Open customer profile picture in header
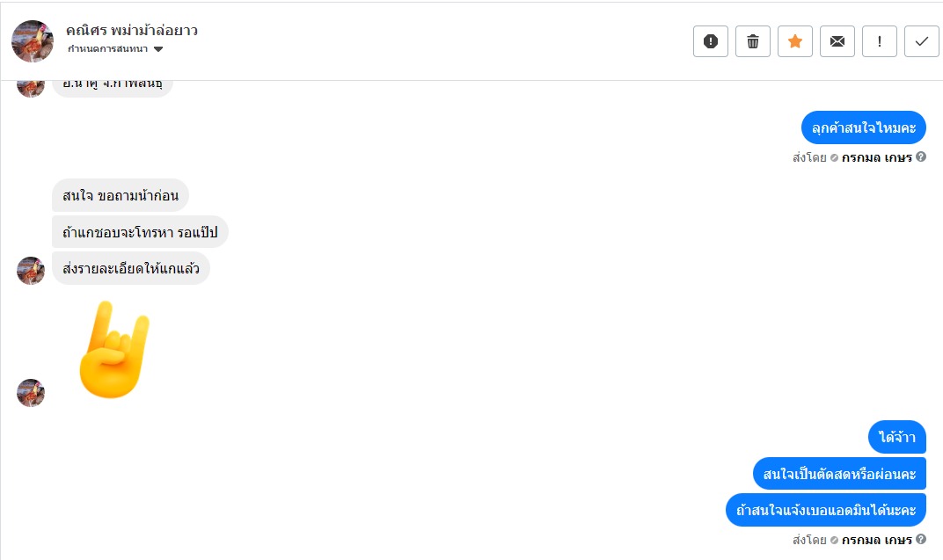This screenshot has height=560, width=943. click(x=33, y=41)
